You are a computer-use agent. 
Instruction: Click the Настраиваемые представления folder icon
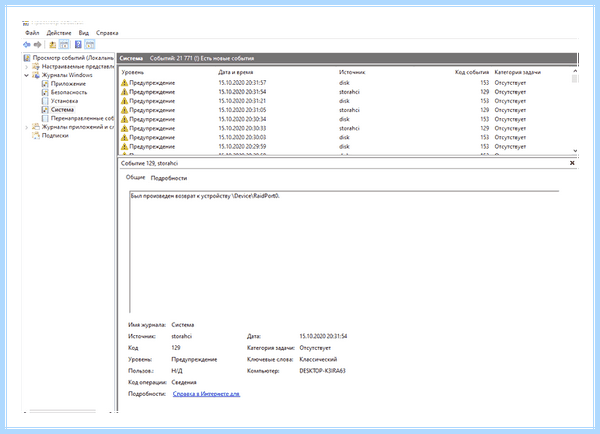36,67
